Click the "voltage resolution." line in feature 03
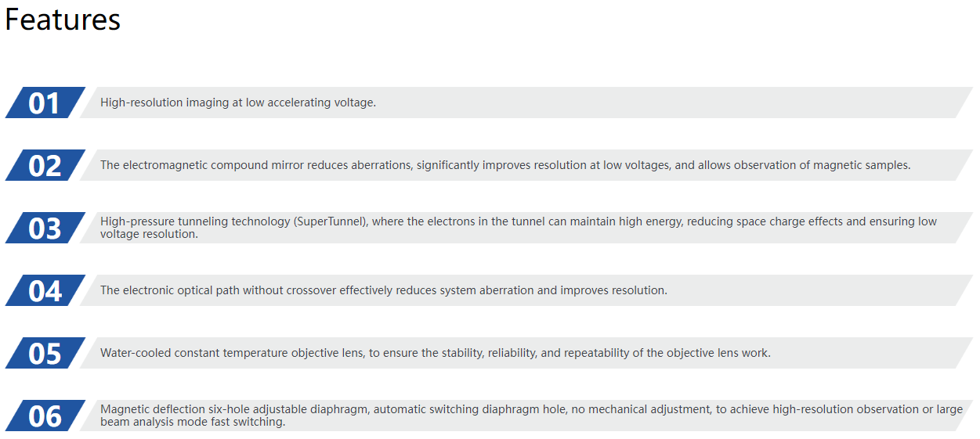The width and height of the screenshot is (980, 439). [x=149, y=234]
